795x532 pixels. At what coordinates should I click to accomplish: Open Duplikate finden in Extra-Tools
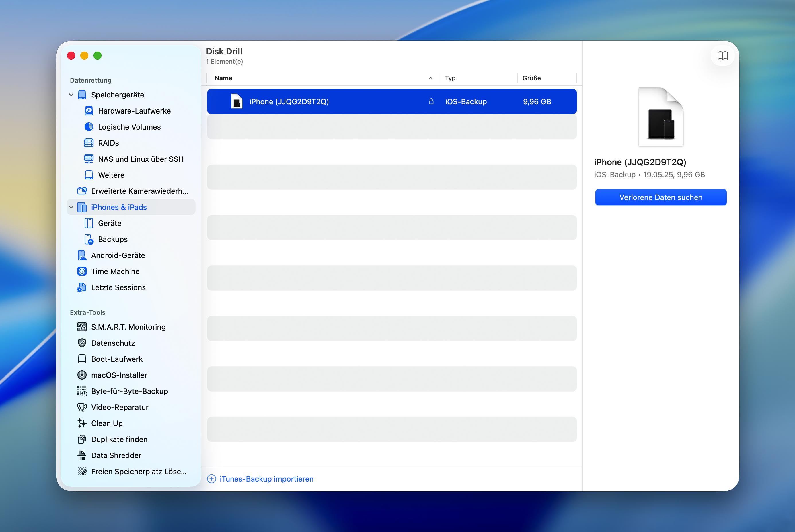(119, 439)
